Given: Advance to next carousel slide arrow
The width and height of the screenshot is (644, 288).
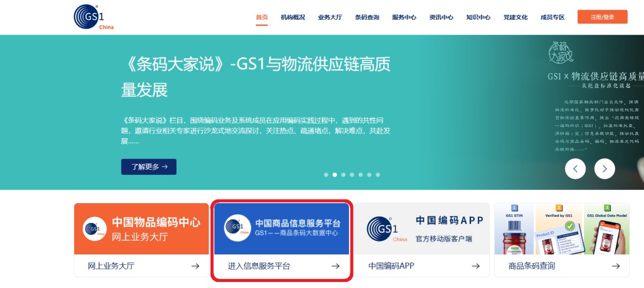Looking at the screenshot, I should point(605,169).
